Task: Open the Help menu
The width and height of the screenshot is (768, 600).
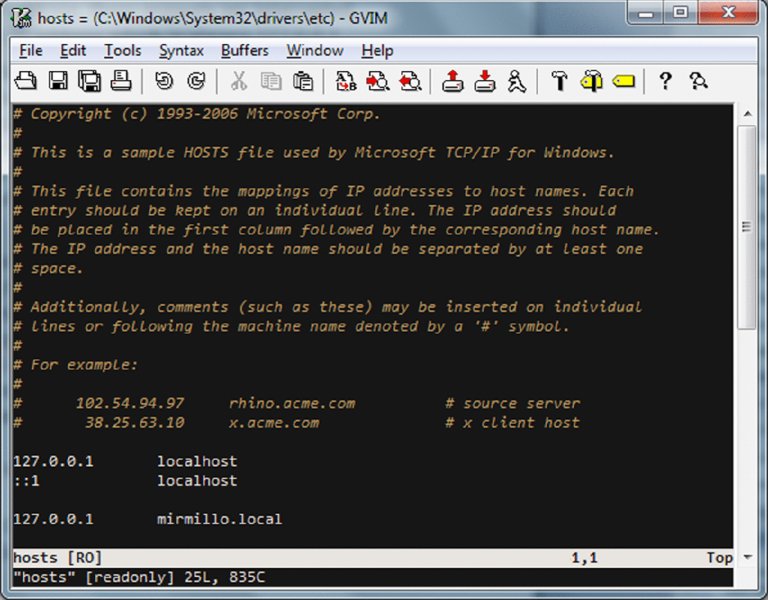Action: pos(377,50)
